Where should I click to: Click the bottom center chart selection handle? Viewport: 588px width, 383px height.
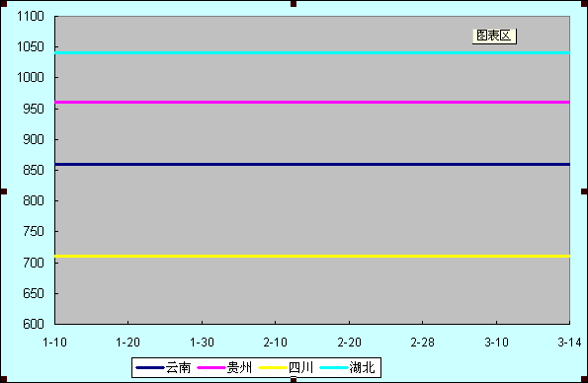294,380
